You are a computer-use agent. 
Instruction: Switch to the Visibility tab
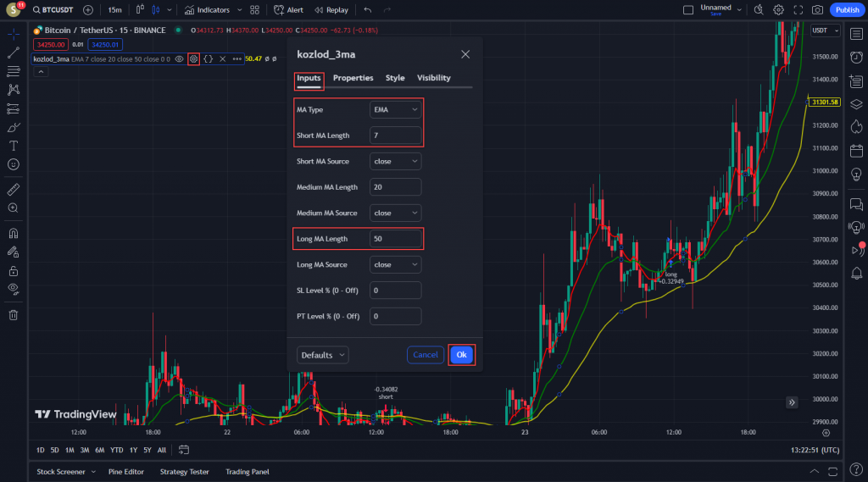tap(434, 78)
